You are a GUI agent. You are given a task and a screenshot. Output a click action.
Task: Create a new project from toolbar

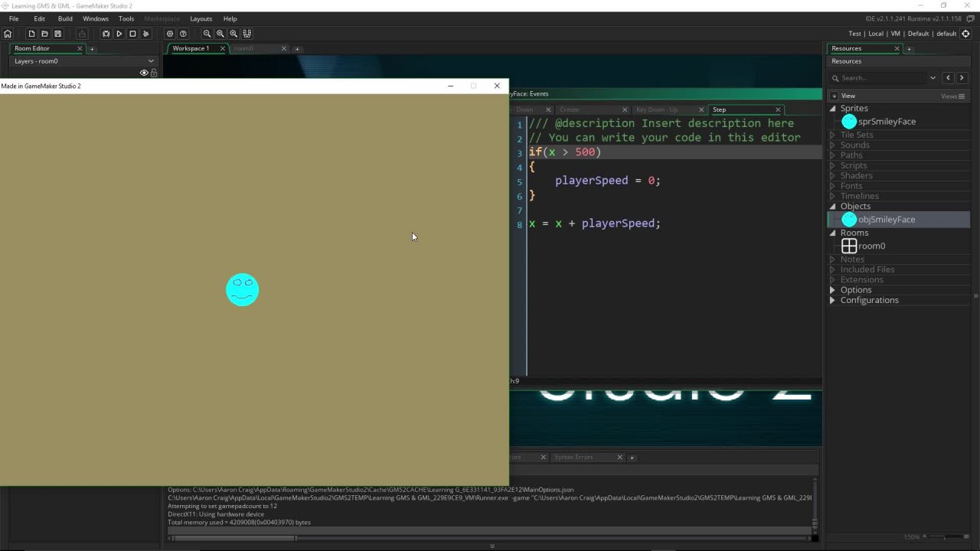pos(31,34)
